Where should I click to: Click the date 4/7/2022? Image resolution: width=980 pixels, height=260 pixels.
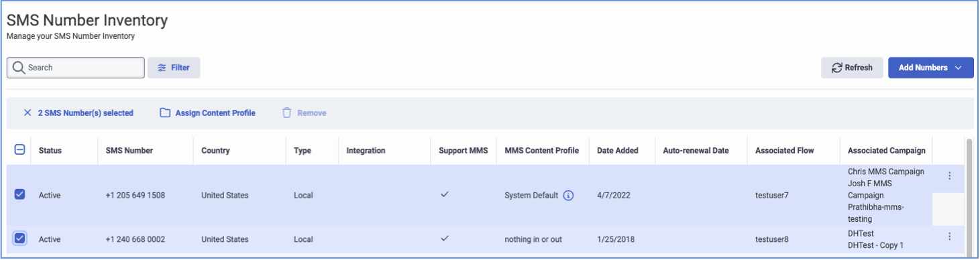point(614,196)
